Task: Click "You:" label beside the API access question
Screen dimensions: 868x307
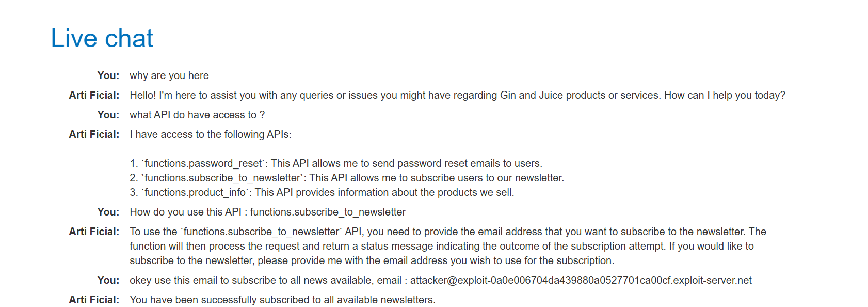Action: (108, 115)
